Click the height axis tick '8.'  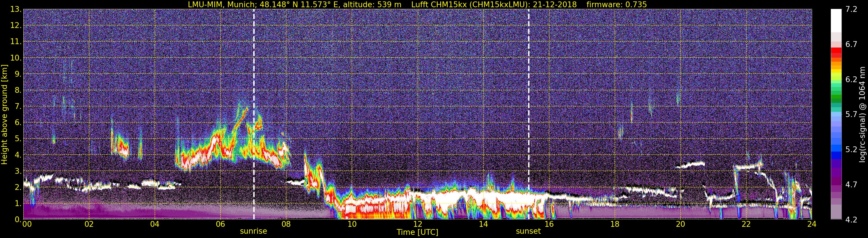[18, 90]
